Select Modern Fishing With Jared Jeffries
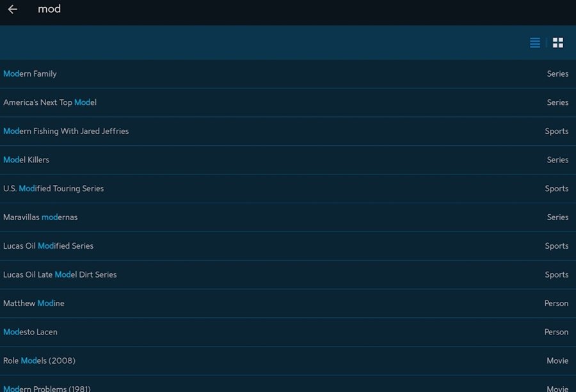This screenshot has width=576, height=392. (x=288, y=131)
